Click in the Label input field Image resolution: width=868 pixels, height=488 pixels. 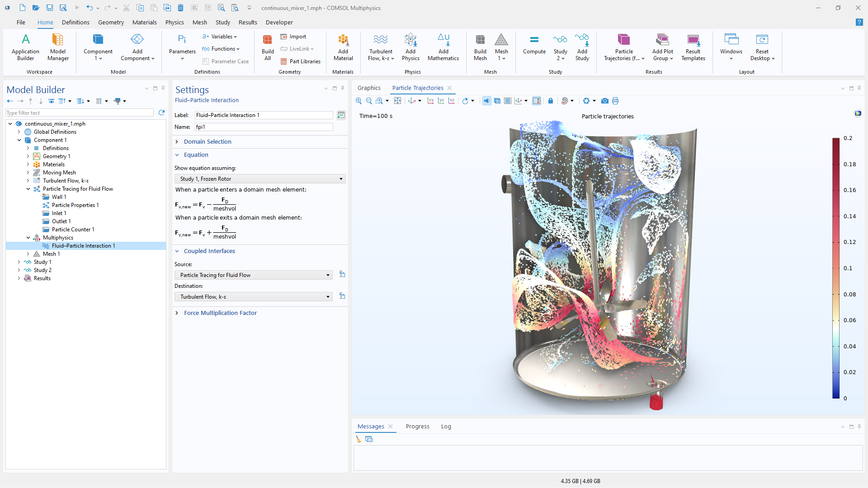264,115
